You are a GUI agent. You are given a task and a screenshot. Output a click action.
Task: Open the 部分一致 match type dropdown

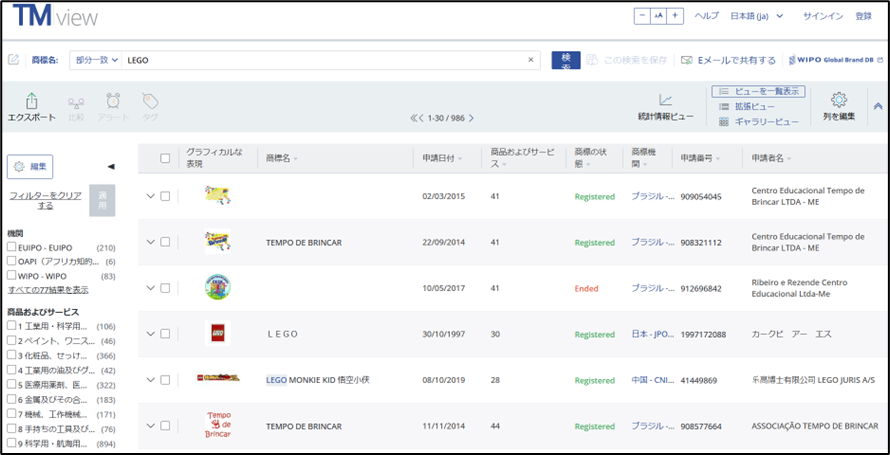96,60
